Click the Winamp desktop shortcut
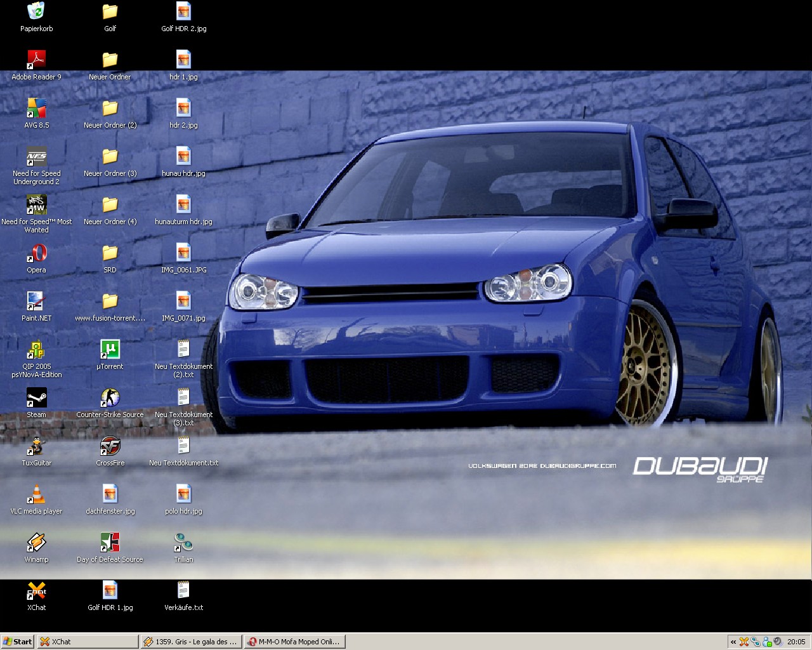 pos(36,542)
